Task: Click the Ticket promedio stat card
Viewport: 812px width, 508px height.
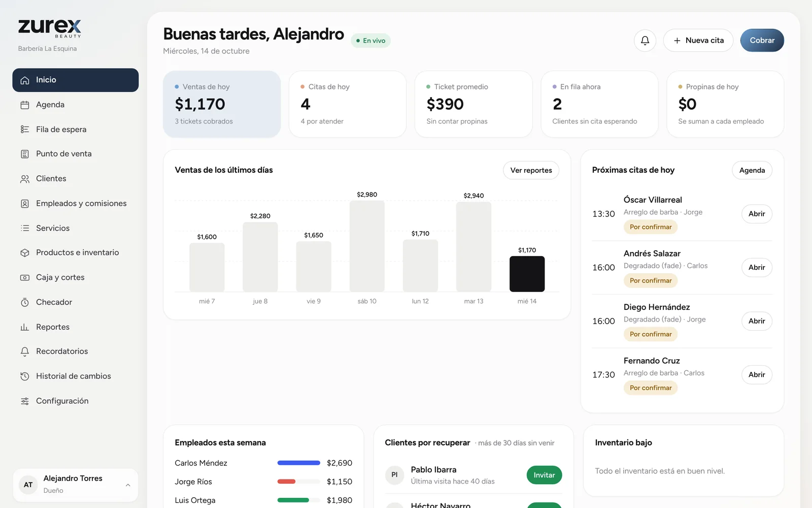Action: (473, 104)
